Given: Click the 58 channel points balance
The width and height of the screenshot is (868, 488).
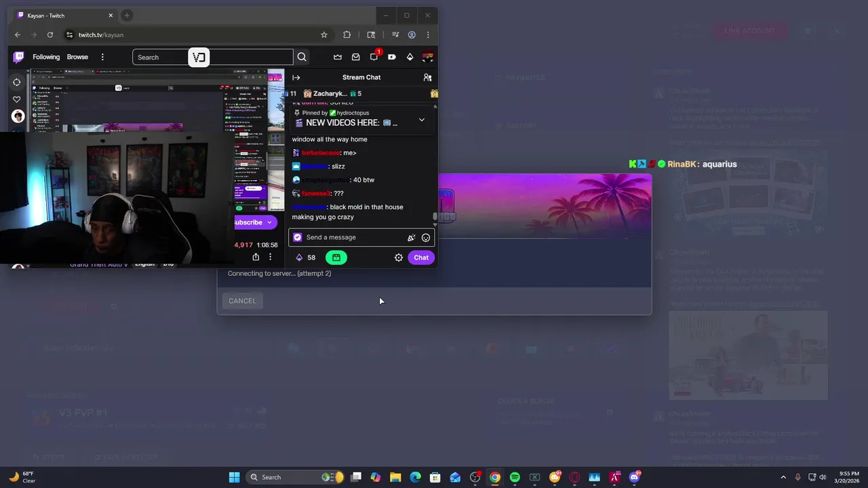Looking at the screenshot, I should [305, 258].
